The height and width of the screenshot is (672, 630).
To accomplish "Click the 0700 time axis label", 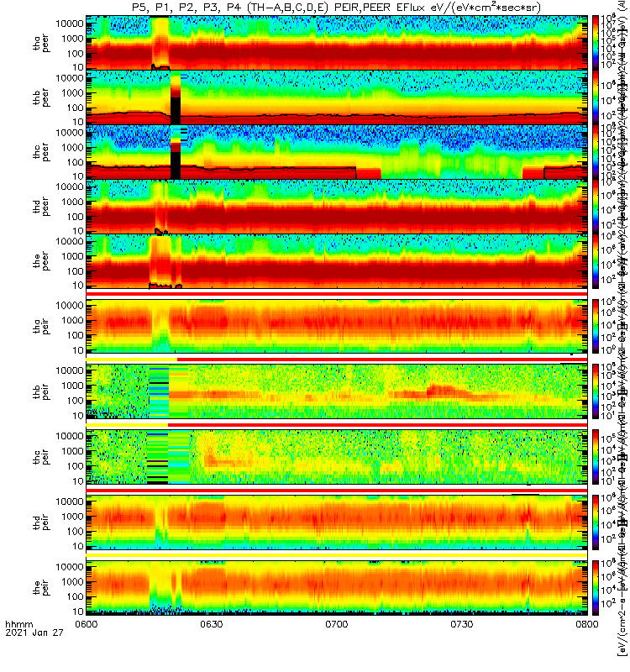I will pos(337,624).
